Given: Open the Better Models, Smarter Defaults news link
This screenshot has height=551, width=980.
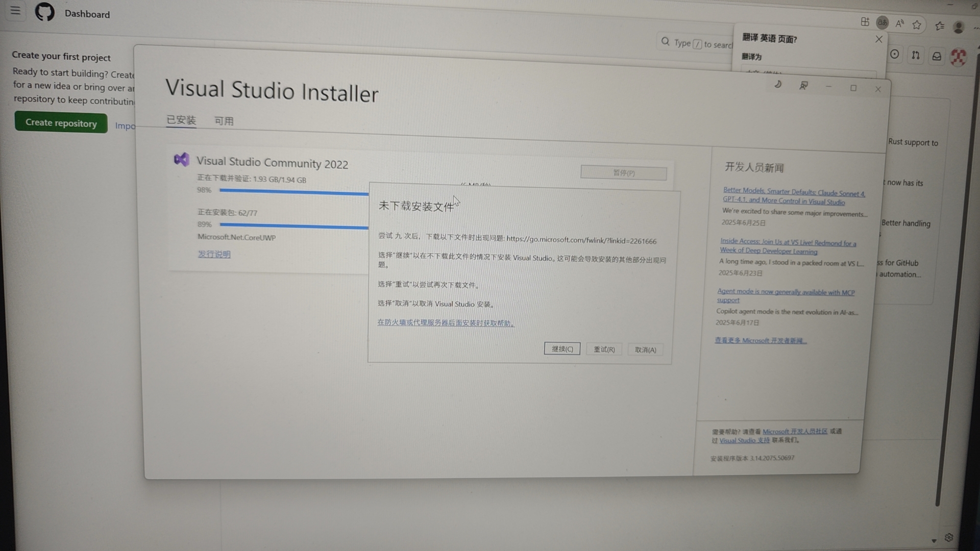Looking at the screenshot, I should pos(794,196).
